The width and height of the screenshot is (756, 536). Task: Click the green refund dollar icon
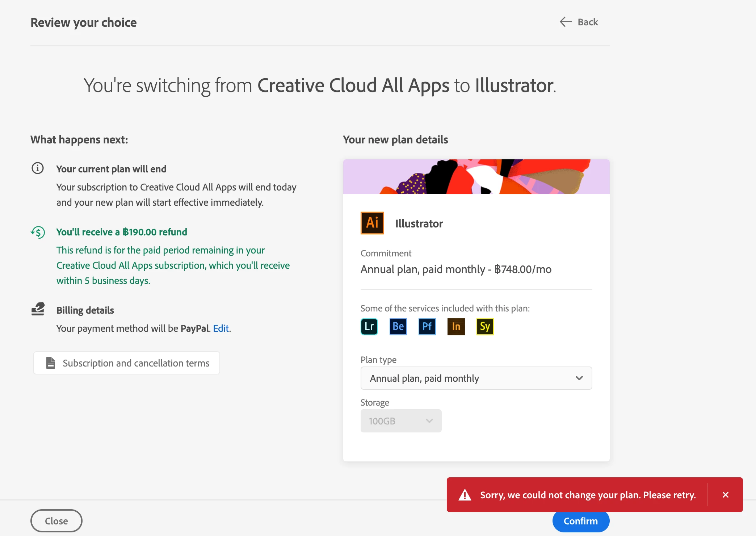pos(38,232)
